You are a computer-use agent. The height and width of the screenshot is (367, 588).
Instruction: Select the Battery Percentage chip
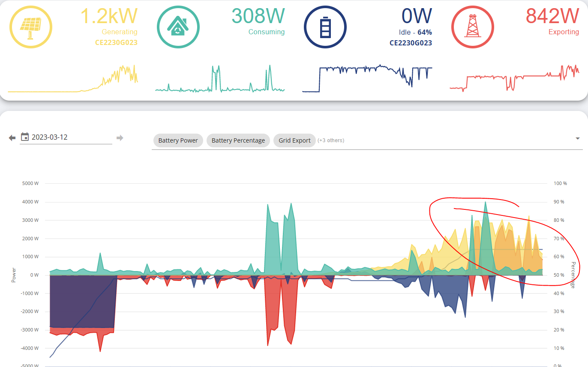pos(238,140)
